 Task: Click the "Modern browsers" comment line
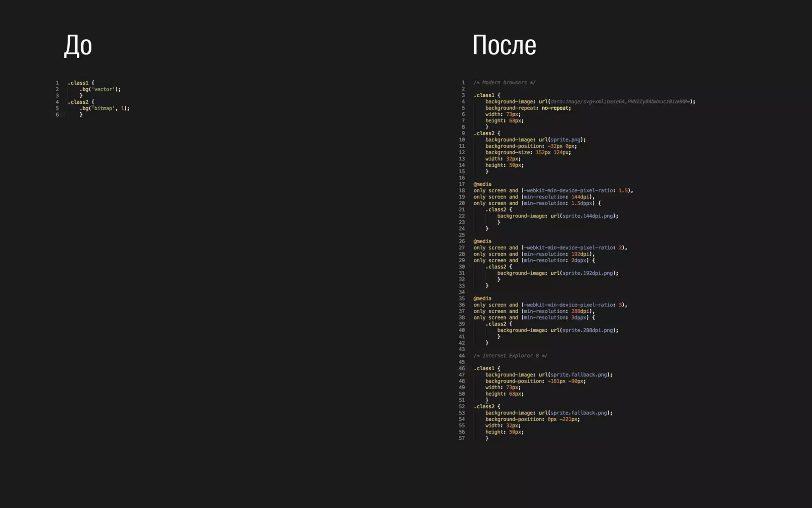[x=504, y=83]
